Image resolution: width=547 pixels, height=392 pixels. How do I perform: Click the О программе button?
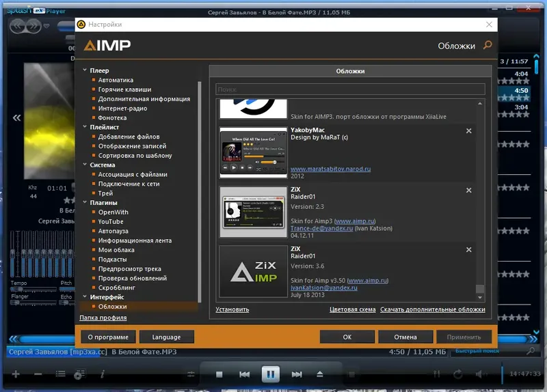(x=108, y=337)
